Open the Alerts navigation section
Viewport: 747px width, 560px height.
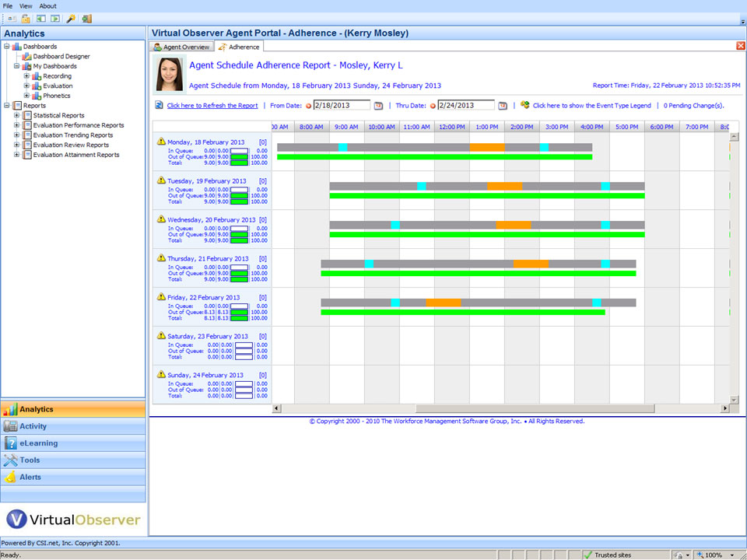point(73,477)
